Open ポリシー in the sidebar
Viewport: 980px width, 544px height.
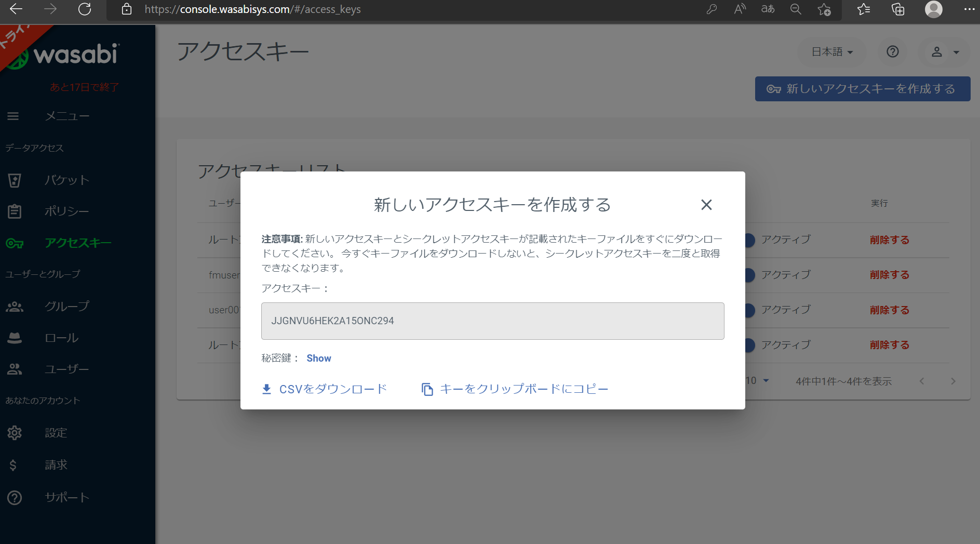tap(66, 211)
